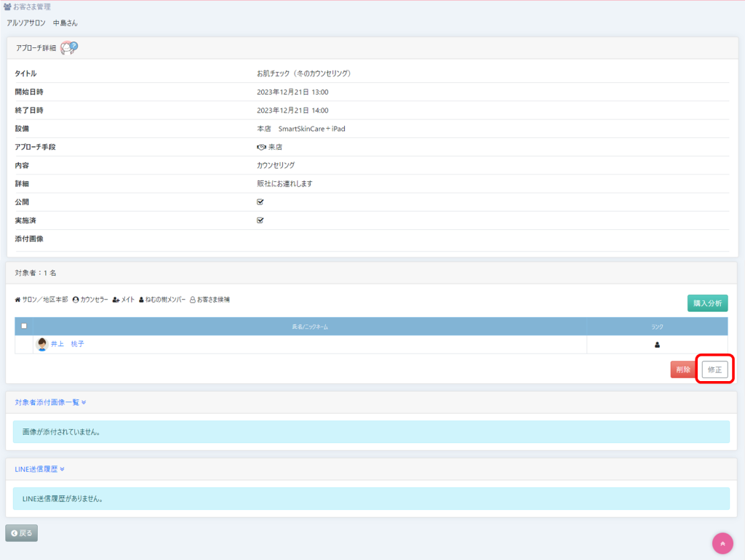Click the お客さま管理 group icon

[x=7, y=7]
